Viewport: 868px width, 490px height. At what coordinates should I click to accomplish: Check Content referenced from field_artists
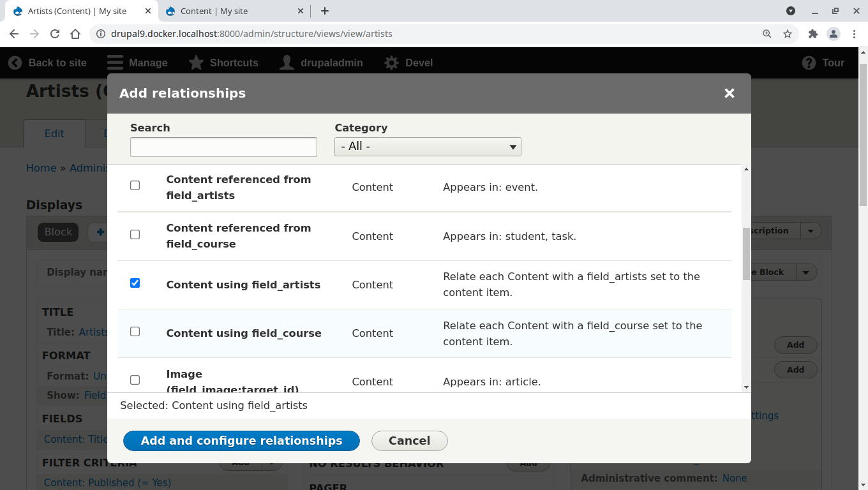coord(135,186)
